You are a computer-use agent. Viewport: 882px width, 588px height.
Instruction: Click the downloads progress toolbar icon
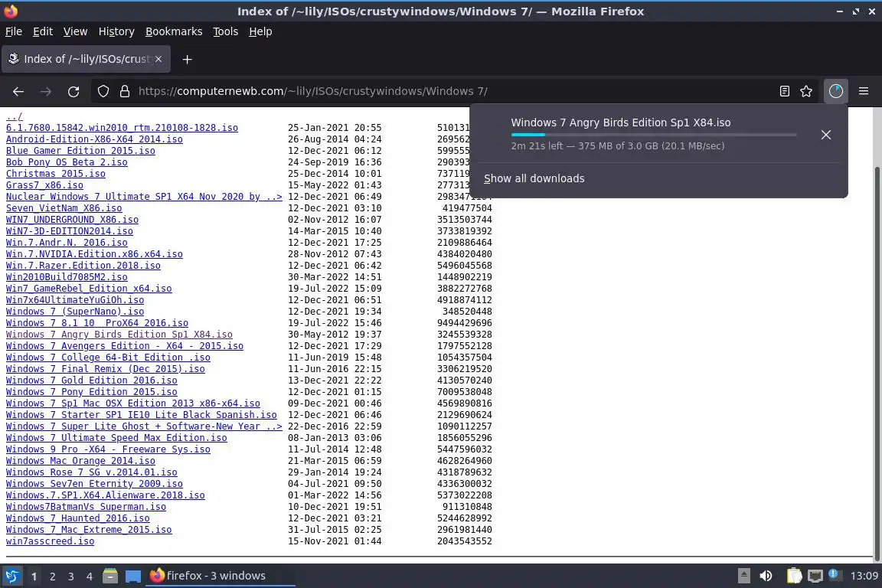pyautogui.click(x=836, y=91)
